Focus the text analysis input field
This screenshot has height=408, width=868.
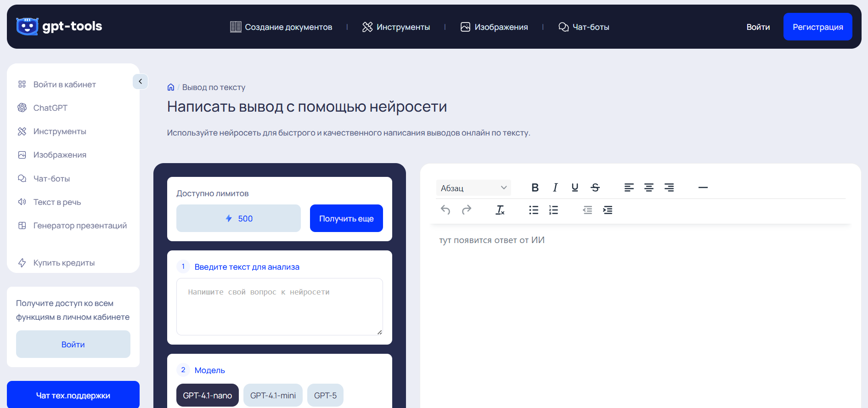[x=279, y=306]
